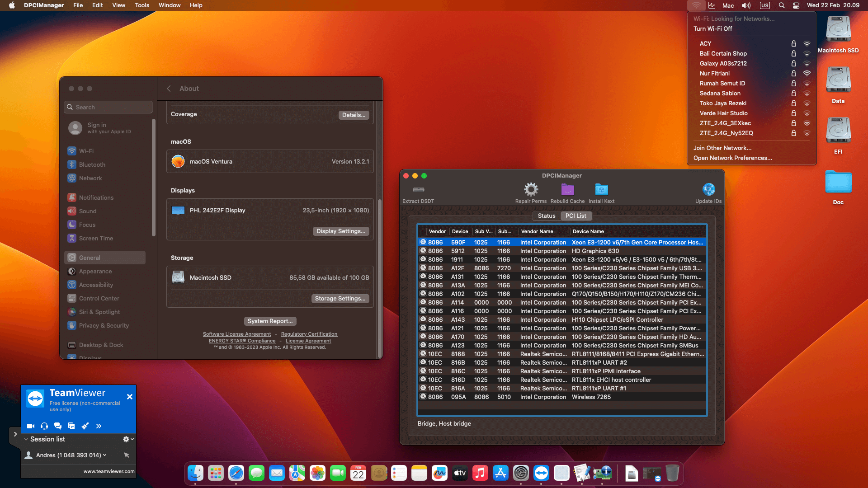Collapse the Session list chevron
The width and height of the screenshot is (868, 488).
26,439
